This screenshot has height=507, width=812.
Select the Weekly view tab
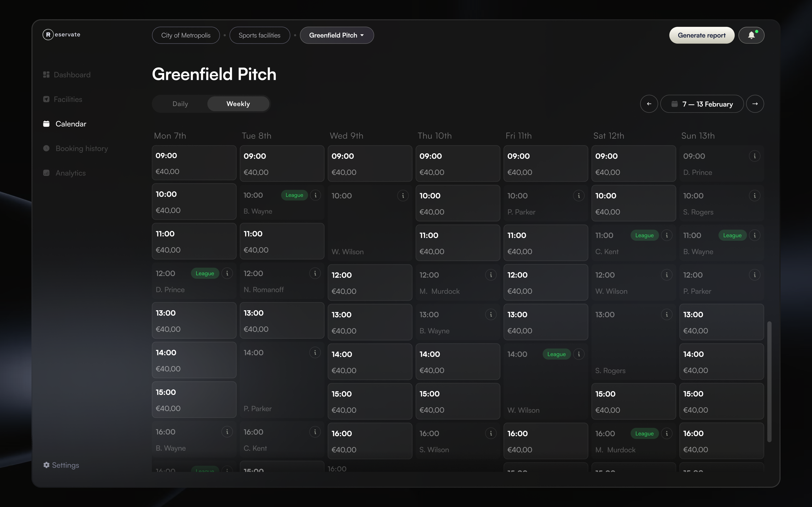click(238, 104)
